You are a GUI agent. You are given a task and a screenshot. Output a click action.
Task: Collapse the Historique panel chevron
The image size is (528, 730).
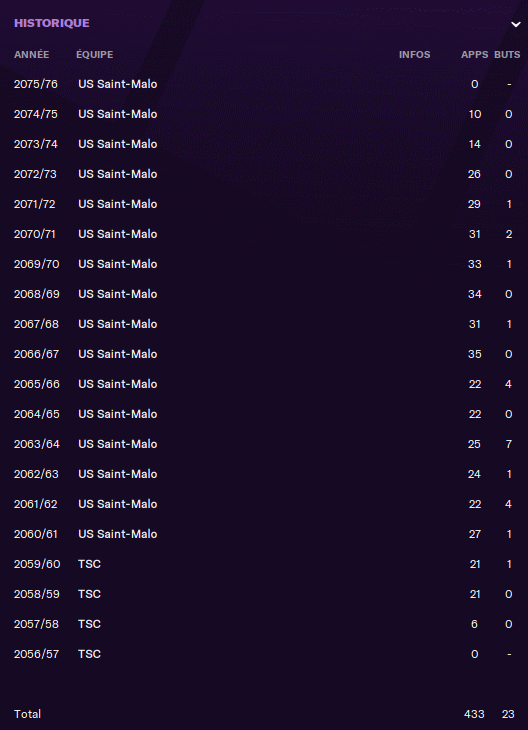tap(515, 24)
